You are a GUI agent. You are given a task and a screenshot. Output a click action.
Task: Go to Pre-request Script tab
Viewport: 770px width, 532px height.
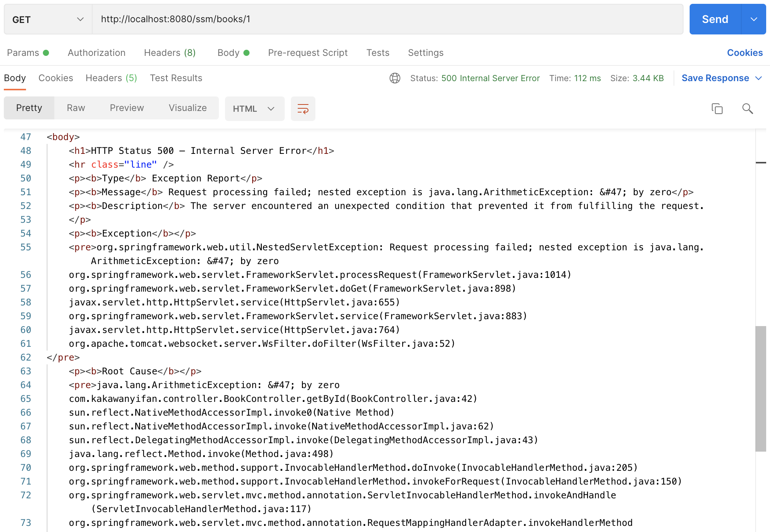coord(308,53)
